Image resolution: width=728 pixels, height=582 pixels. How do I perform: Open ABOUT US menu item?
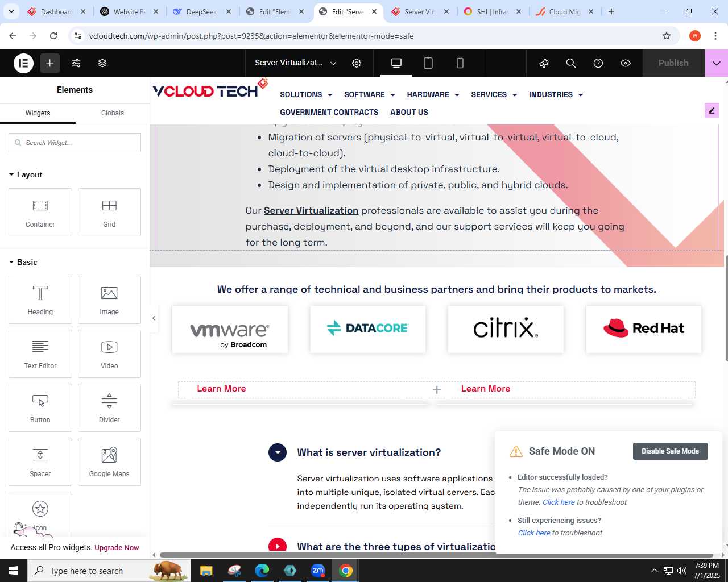point(409,112)
